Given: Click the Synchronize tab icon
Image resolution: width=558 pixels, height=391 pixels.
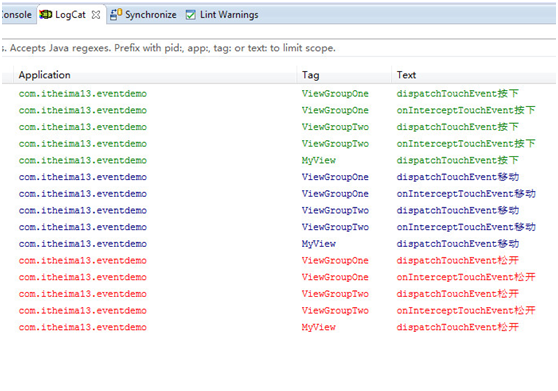Looking at the screenshot, I should 116,15.
